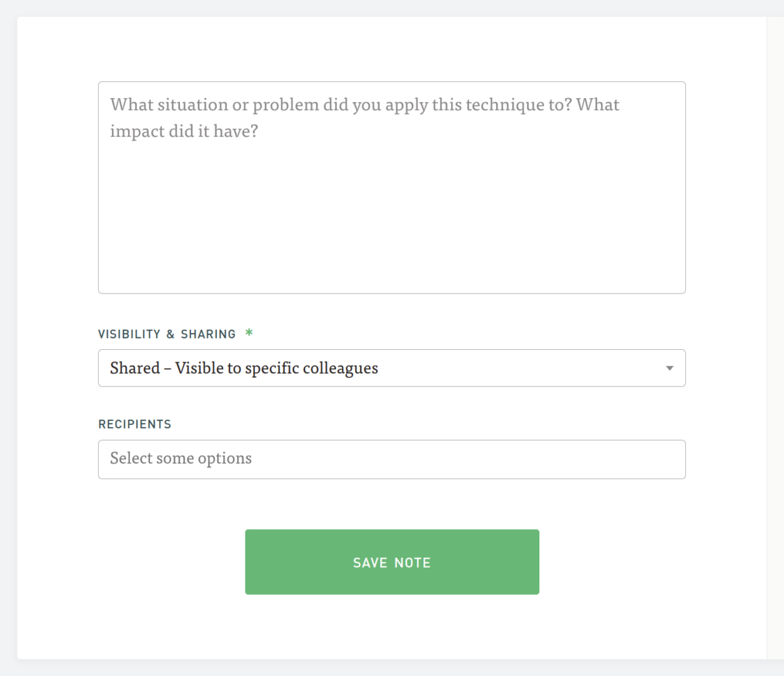Click the empty lower area of the note textarea

point(391,236)
